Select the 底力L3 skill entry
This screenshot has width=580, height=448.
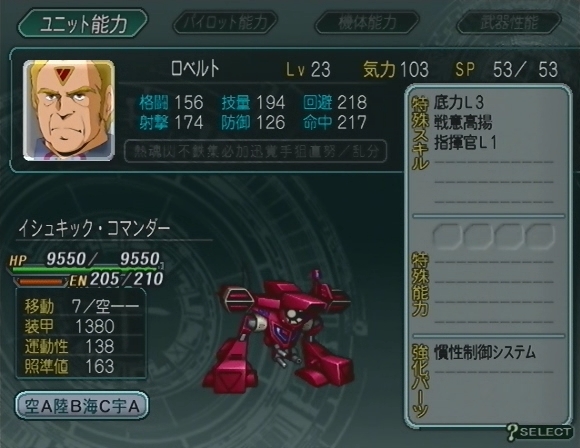459,102
